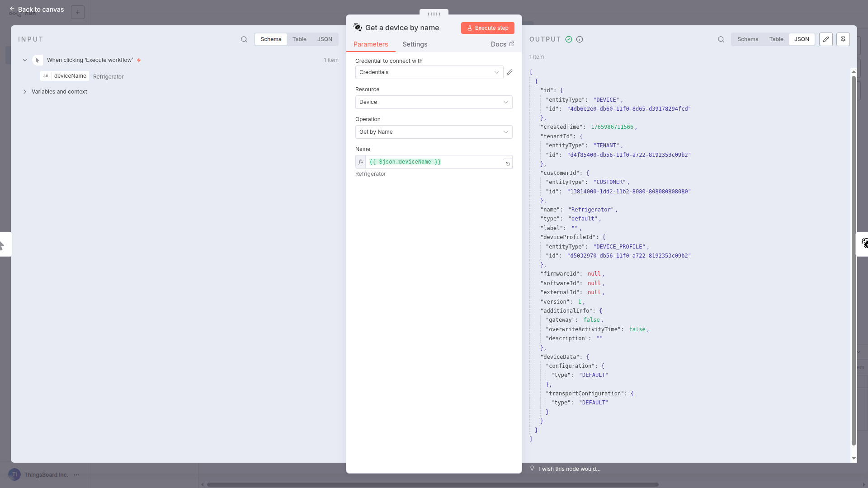Search the output panel data

tap(721, 39)
